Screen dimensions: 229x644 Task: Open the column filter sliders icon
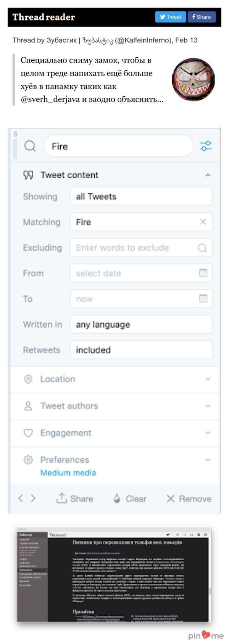(x=206, y=146)
